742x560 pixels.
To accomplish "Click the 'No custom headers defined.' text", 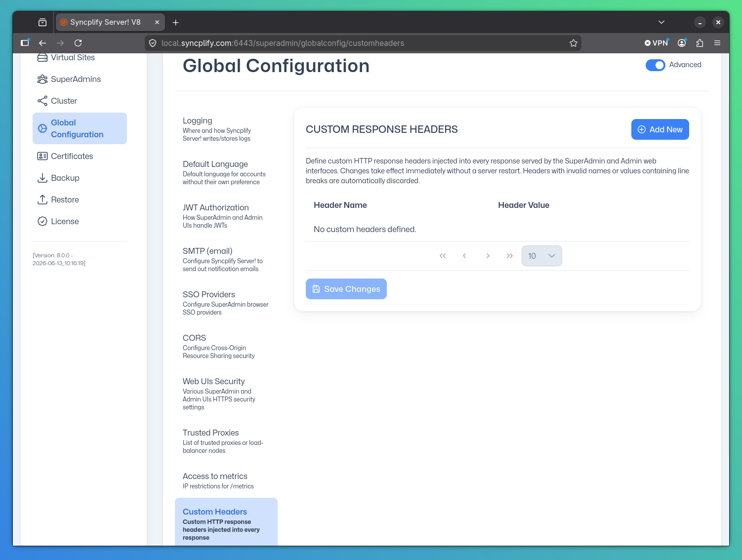I will 365,229.
